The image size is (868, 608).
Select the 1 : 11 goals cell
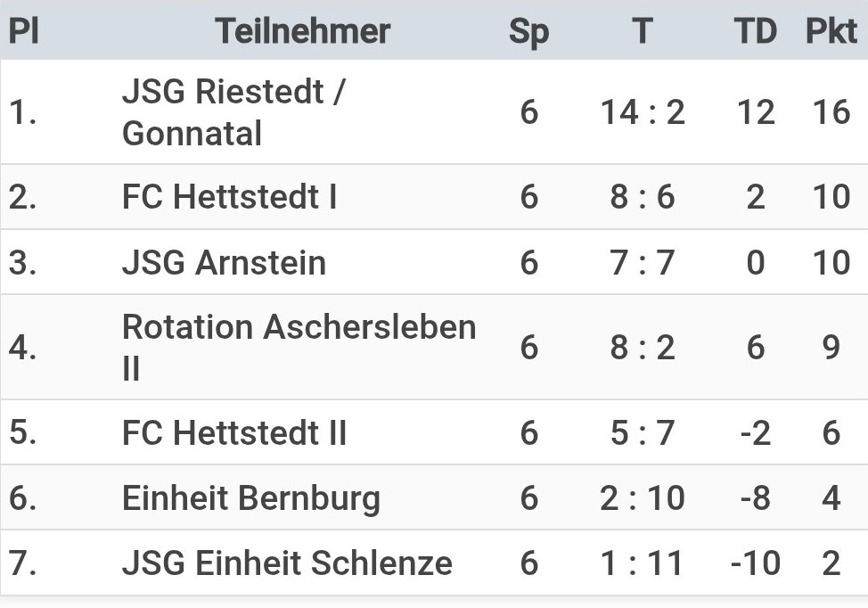coord(643,563)
